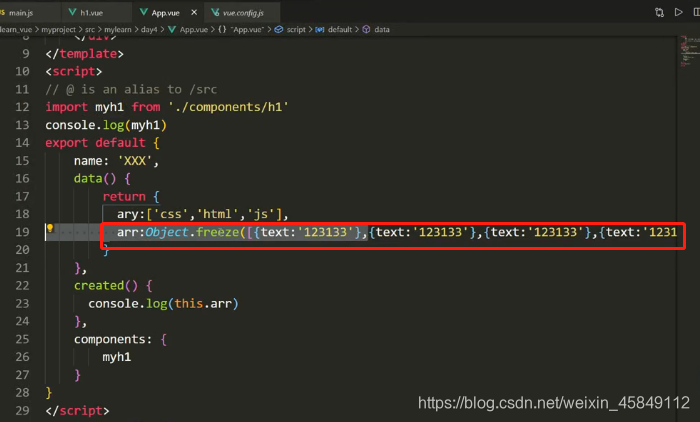Image resolution: width=700 pixels, height=422 pixels.
Task: Open the Compare Changes icon in editor toolbar
Action: click(x=659, y=13)
